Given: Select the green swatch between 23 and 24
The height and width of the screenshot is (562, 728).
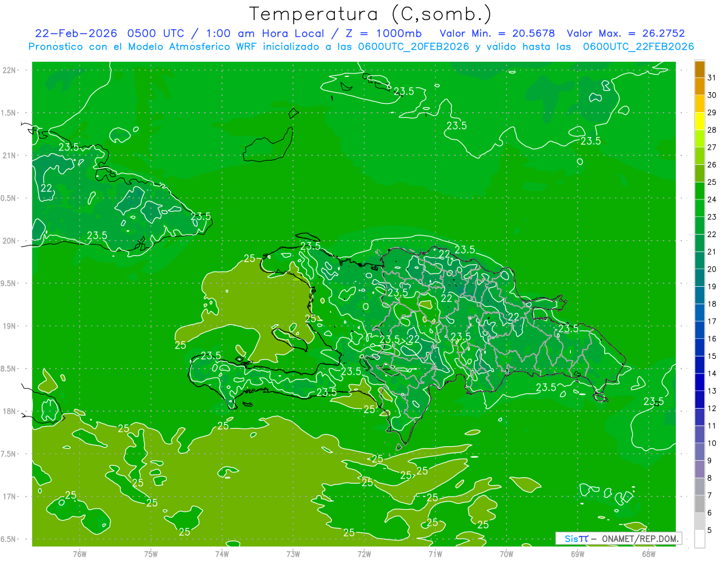Looking at the screenshot, I should point(699,209).
